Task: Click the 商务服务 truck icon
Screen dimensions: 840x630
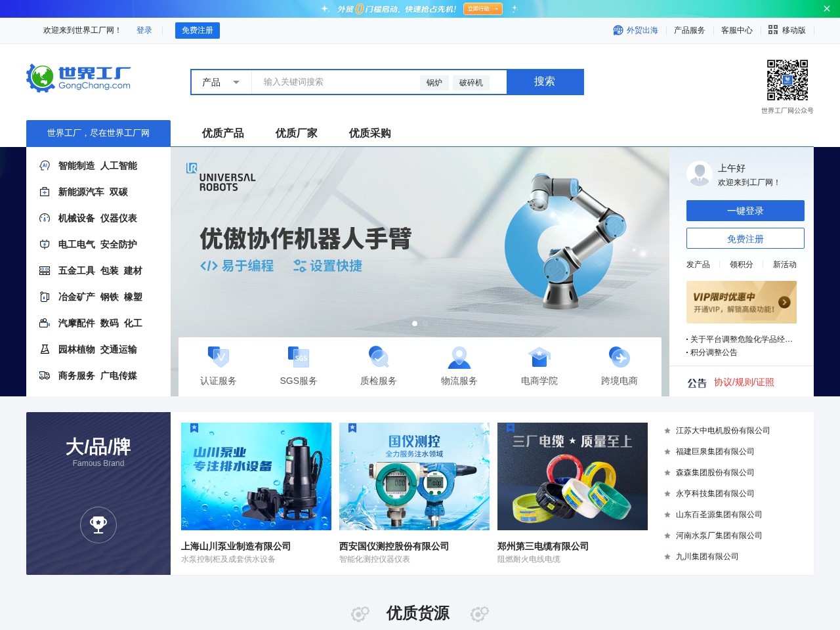Action: tap(45, 375)
